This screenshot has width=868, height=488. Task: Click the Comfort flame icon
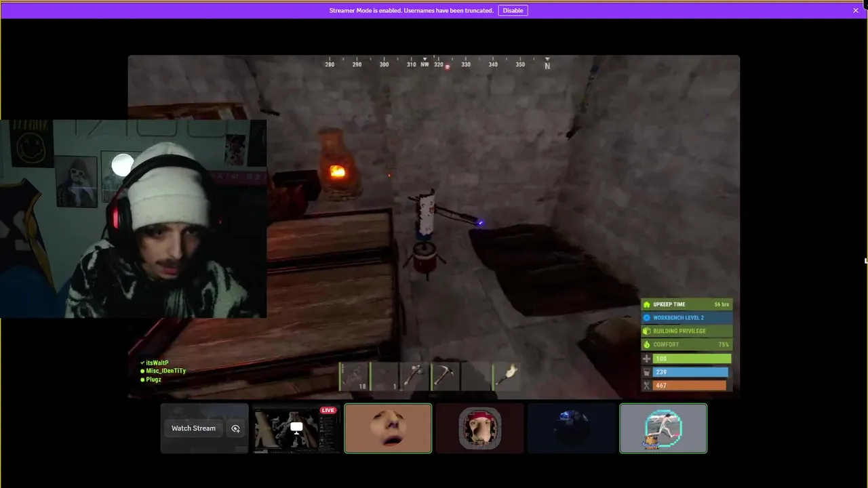(x=647, y=344)
